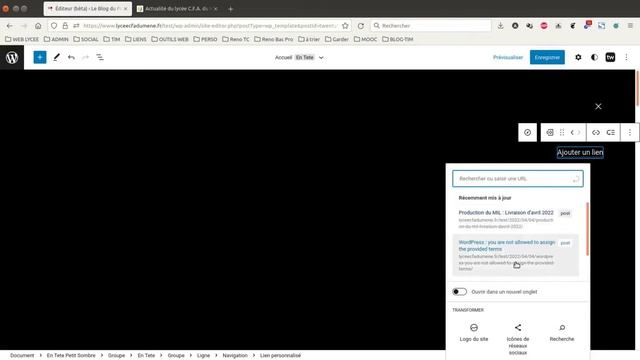This screenshot has width=640, height=360.
Task: Select Document in the breadcrumb
Action: pos(22,356)
